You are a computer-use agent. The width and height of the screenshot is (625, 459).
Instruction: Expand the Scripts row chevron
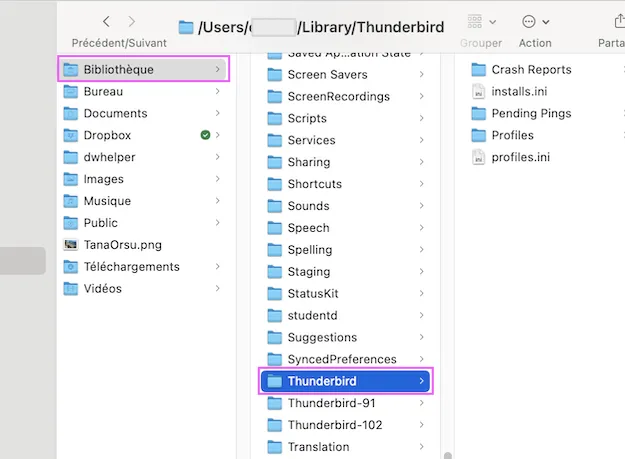click(421, 118)
